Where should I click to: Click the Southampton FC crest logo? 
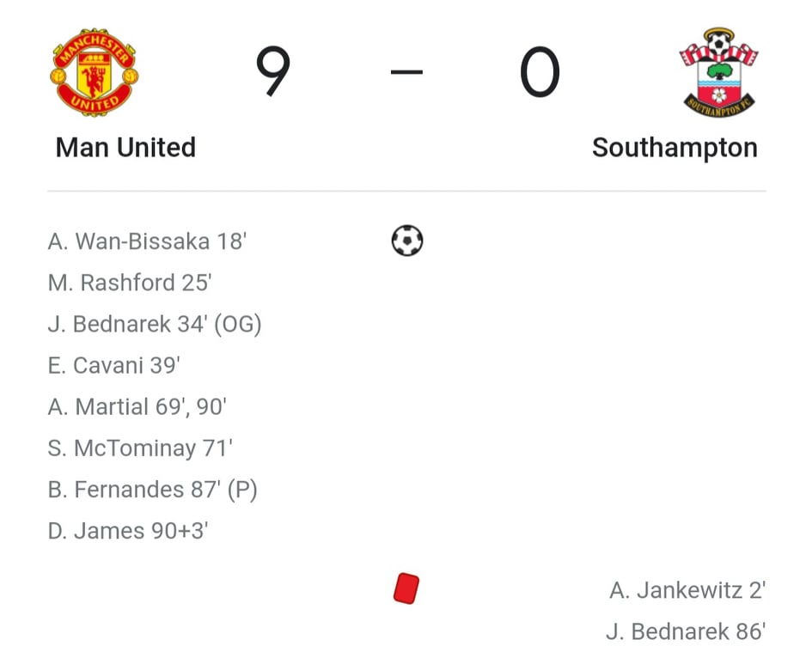pyautogui.click(x=719, y=72)
